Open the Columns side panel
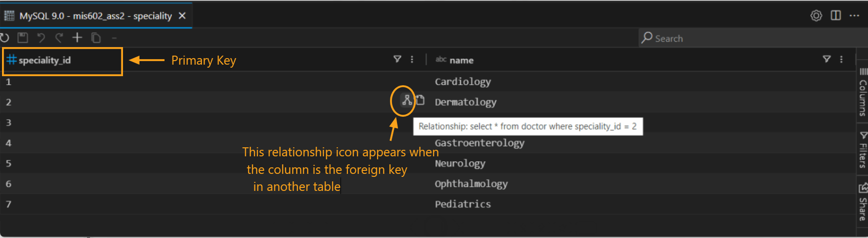 point(863,93)
